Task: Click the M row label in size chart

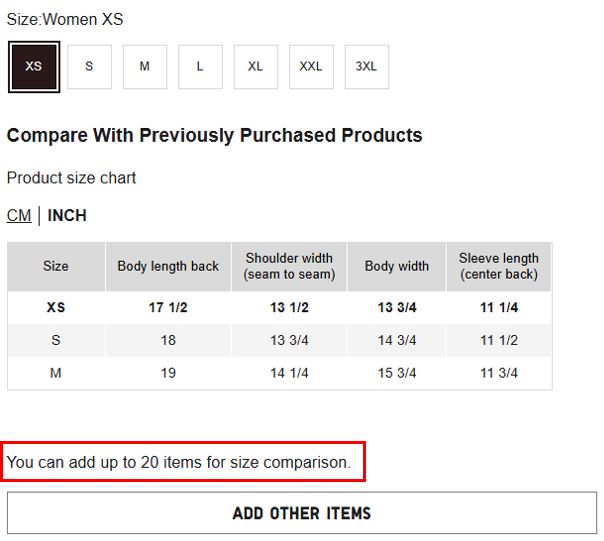Action: (56, 373)
